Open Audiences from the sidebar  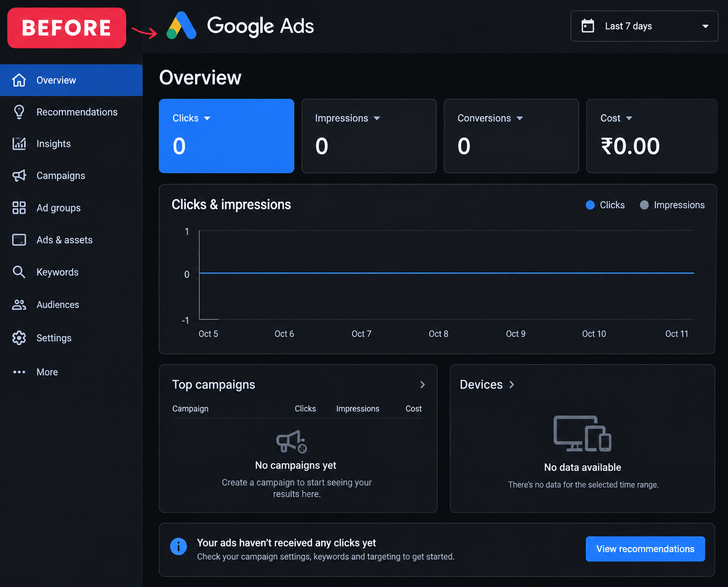click(x=71, y=304)
